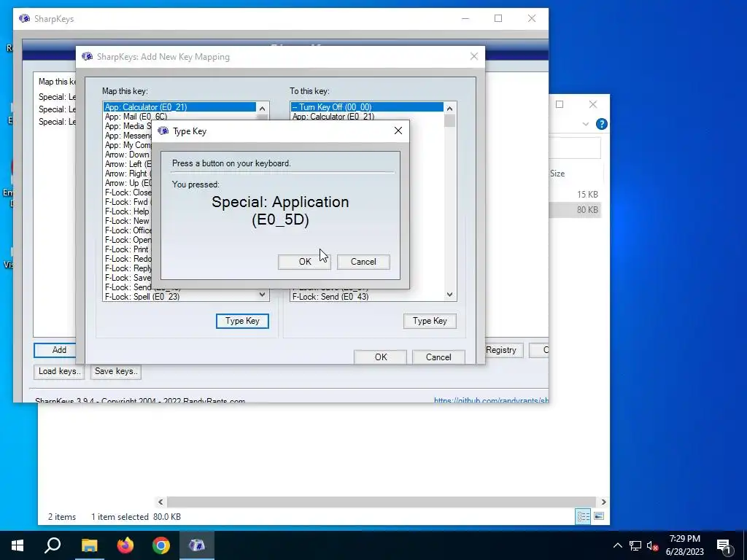This screenshot has height=560, width=747.
Task: Switch File Explorer to large icons view
Action: [600, 517]
